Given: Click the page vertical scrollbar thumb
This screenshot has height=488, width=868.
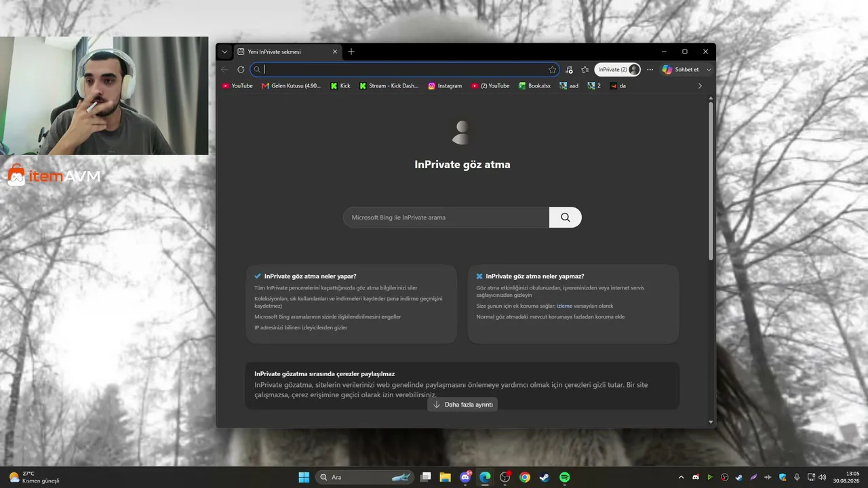Looking at the screenshot, I should [x=711, y=180].
